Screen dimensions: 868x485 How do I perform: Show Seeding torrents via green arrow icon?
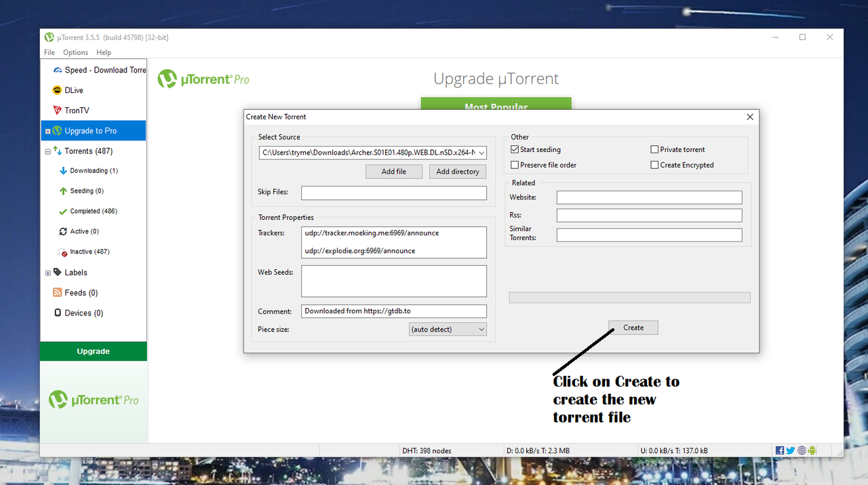coord(63,191)
